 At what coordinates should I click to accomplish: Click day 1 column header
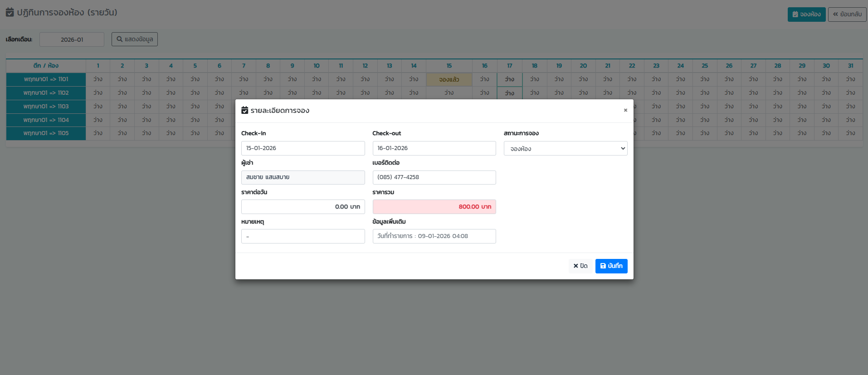tap(98, 66)
